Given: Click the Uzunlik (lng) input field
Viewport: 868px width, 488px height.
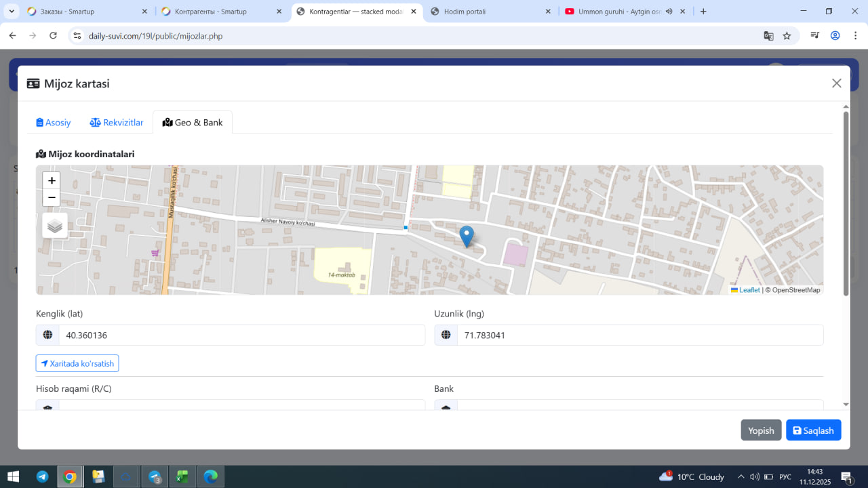Looking at the screenshot, I should (x=639, y=335).
